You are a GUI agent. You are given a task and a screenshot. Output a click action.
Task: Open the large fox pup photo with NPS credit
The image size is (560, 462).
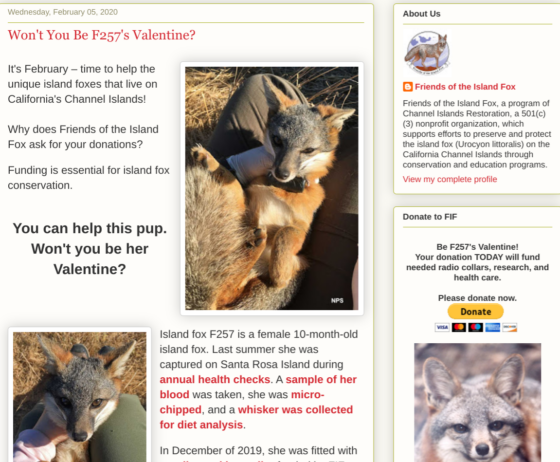coord(272,189)
